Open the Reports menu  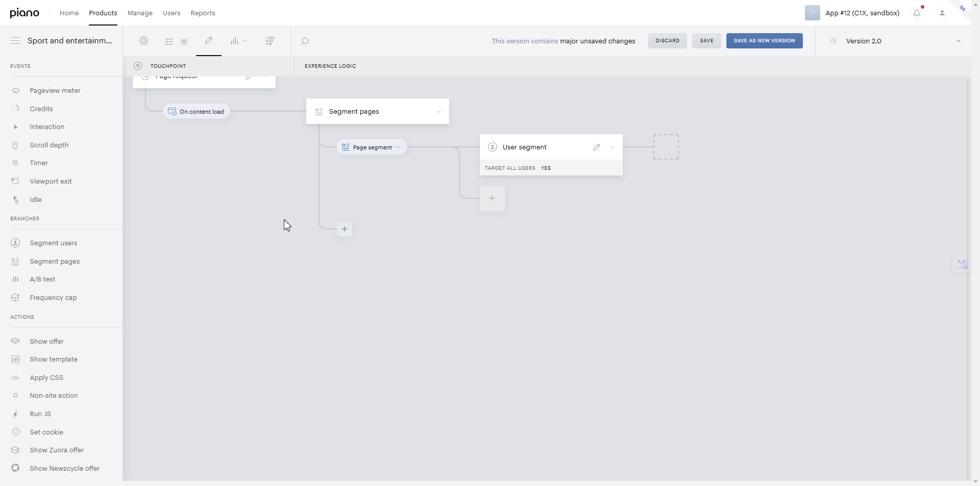coord(203,13)
